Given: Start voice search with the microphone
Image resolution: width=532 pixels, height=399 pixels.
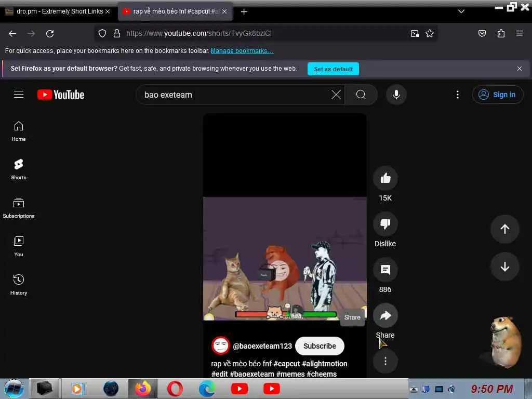Looking at the screenshot, I should tap(396, 95).
